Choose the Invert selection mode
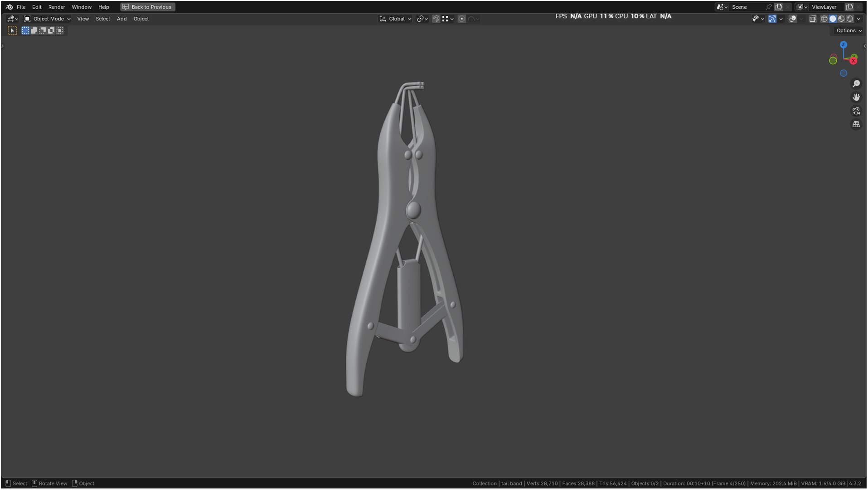The height and width of the screenshot is (490, 868). (x=51, y=30)
